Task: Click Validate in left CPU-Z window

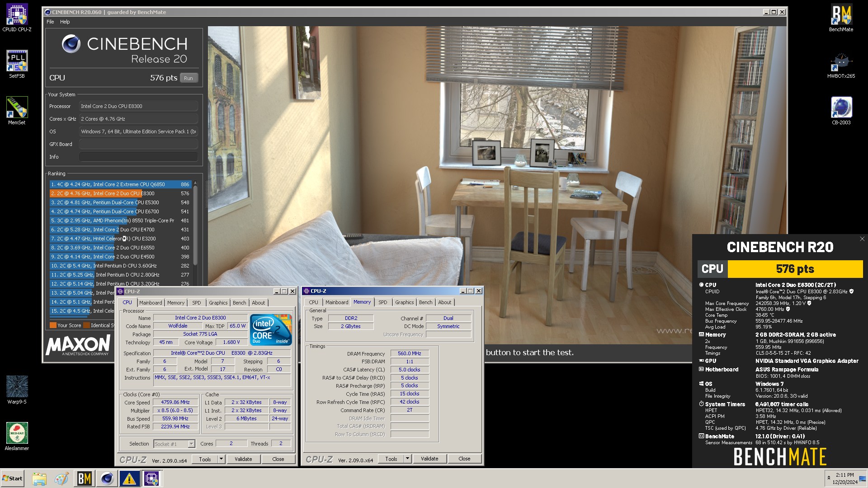Action: tap(243, 459)
